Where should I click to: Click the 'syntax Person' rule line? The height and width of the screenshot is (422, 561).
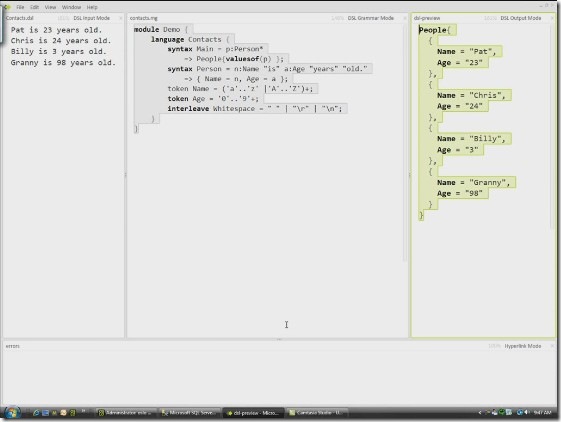point(267,69)
